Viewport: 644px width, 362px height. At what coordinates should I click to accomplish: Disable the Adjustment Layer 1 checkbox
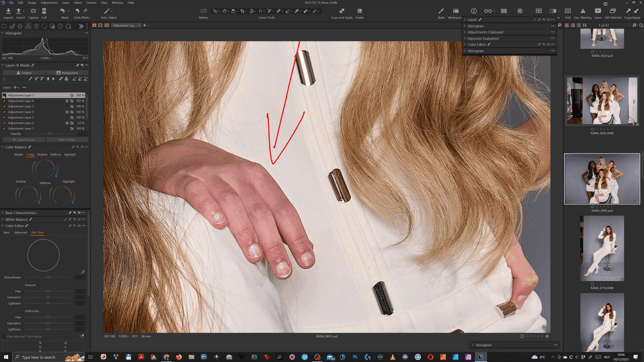point(4,129)
